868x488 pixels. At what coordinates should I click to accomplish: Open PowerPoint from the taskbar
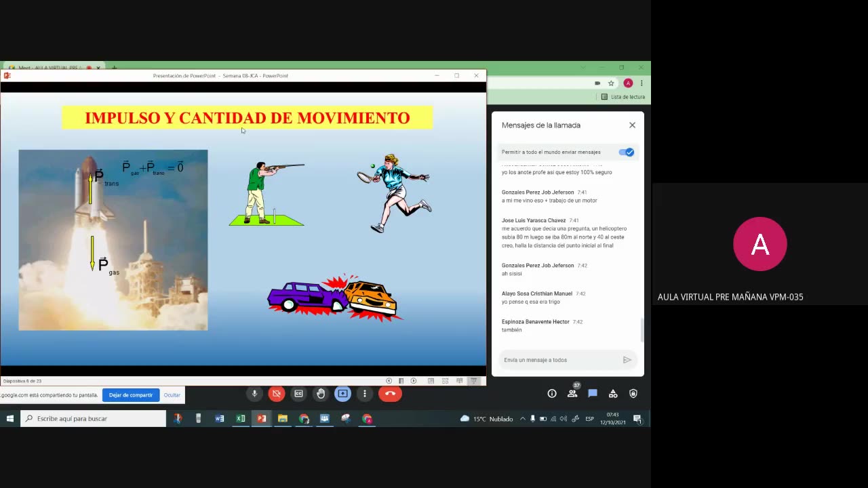tap(262, 419)
